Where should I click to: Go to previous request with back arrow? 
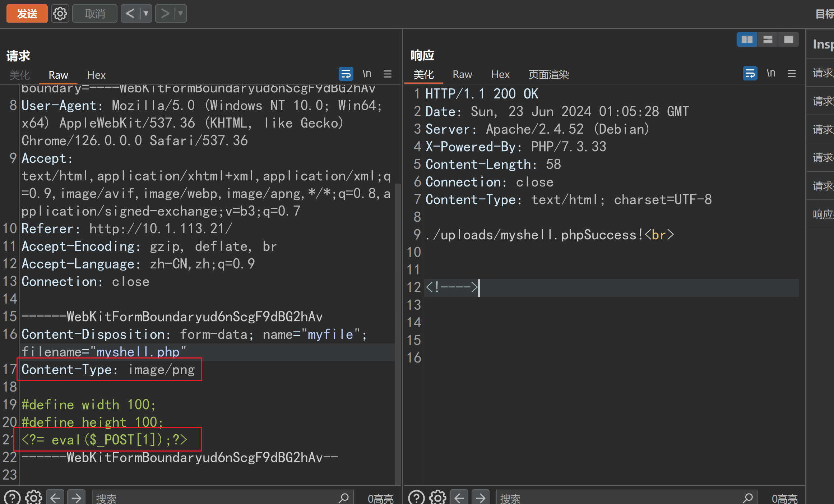click(x=130, y=14)
